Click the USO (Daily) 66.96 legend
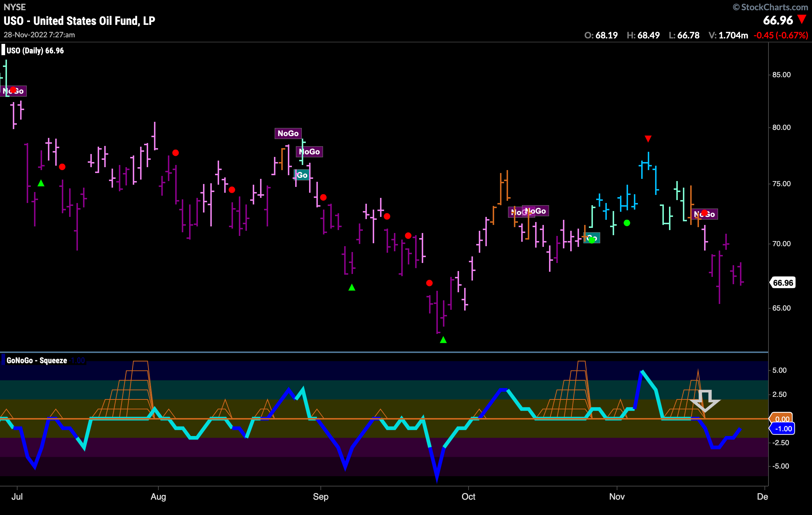 [x=35, y=50]
